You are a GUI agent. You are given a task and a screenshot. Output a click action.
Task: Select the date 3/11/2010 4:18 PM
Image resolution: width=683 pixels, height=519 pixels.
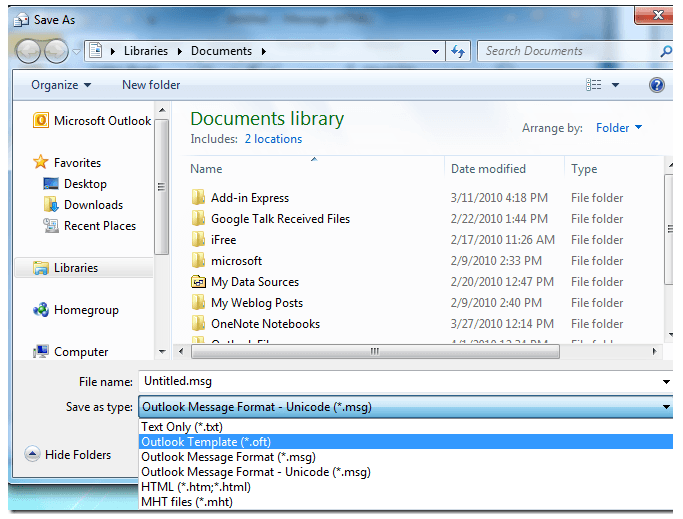tap(499, 198)
